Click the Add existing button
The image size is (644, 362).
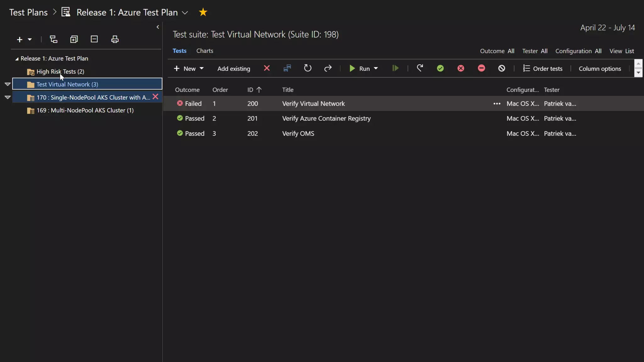(x=234, y=69)
